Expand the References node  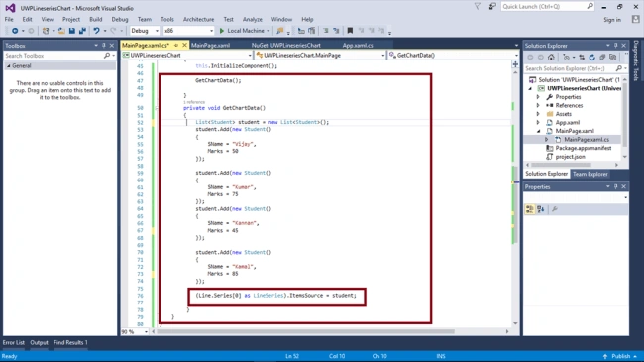pyautogui.click(x=538, y=106)
